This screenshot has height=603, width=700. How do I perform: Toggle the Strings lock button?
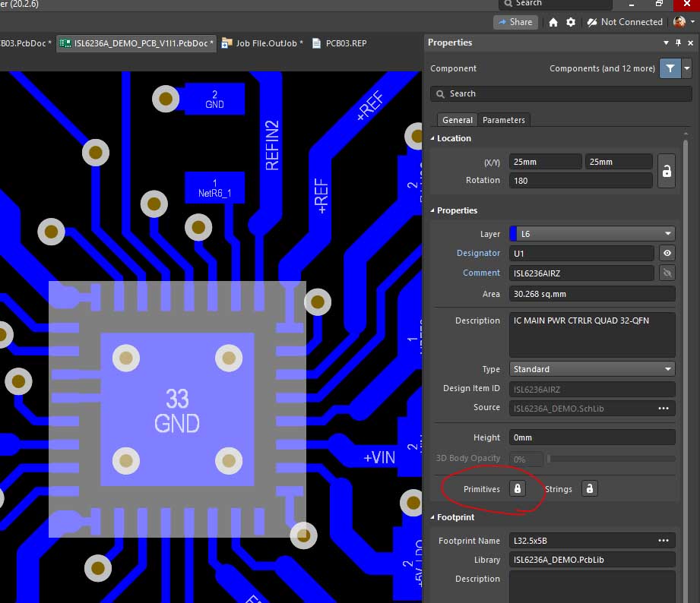click(x=590, y=488)
